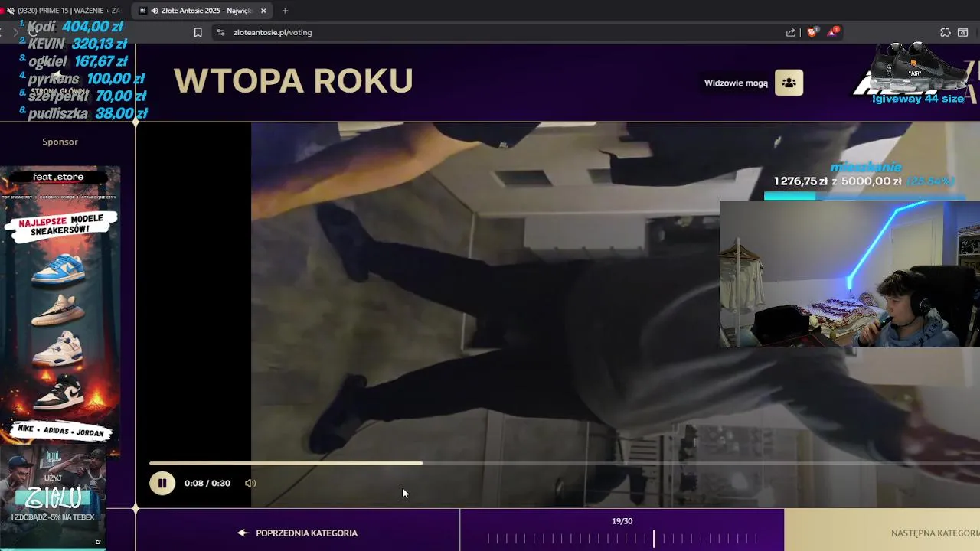Image resolution: width=980 pixels, height=551 pixels.
Task: Open a new browser tab
Action: click(x=286, y=11)
